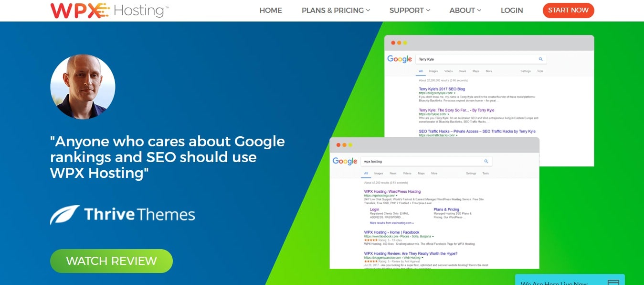Click the Google logo in the wpx hosting search screenshot

[x=345, y=161]
